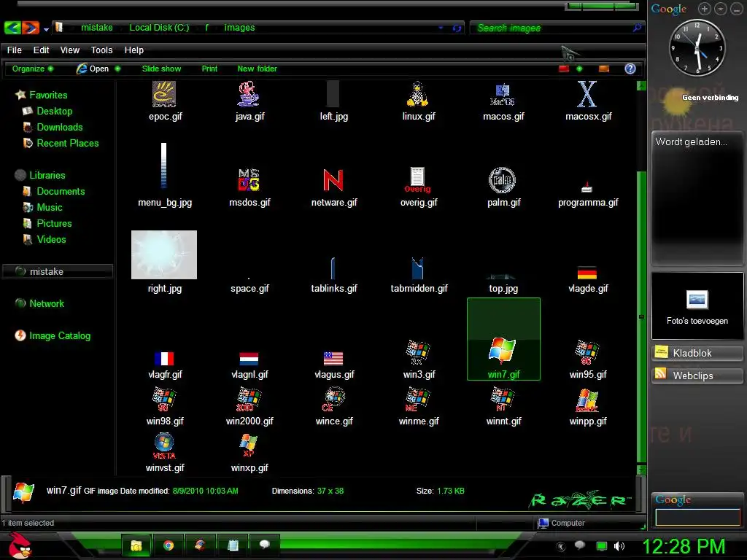Select the win3.gif file icon

418,353
